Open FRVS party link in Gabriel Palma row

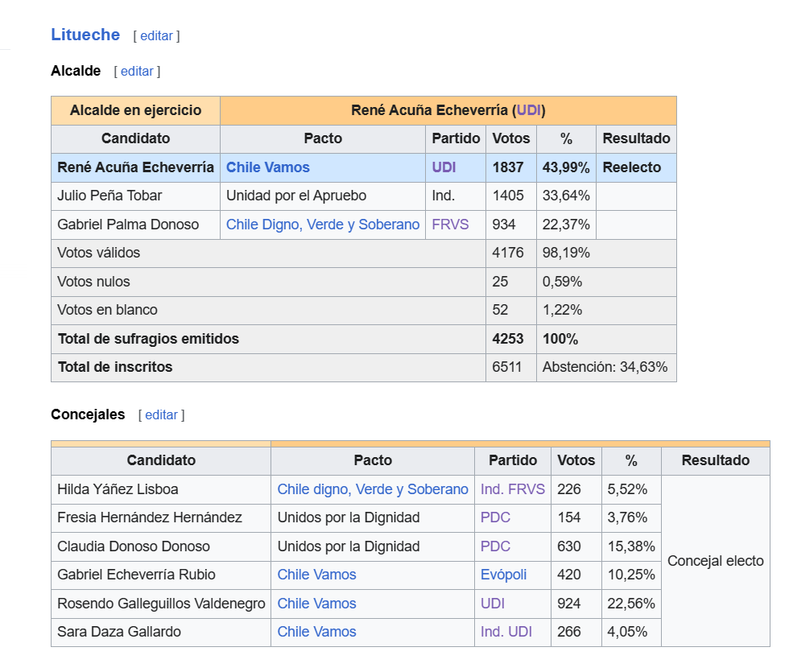(450, 225)
